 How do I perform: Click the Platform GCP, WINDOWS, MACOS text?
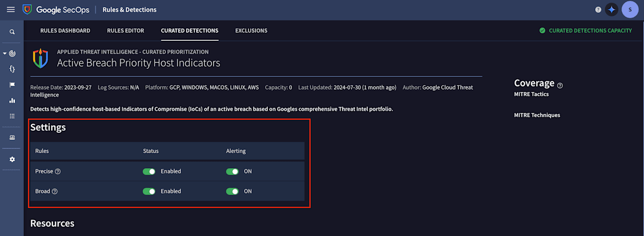pos(202,87)
